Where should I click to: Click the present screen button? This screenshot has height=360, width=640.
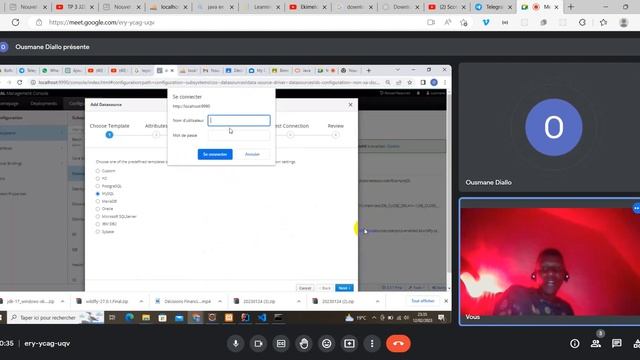click(349, 344)
